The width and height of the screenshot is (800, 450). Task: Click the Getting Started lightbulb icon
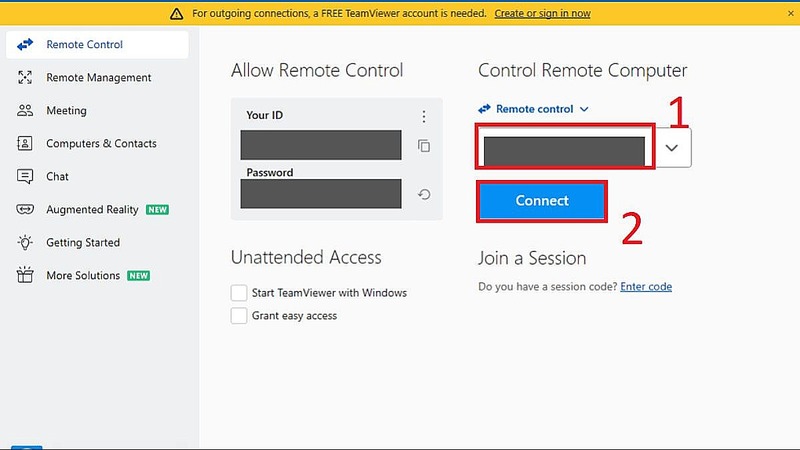[x=25, y=243]
